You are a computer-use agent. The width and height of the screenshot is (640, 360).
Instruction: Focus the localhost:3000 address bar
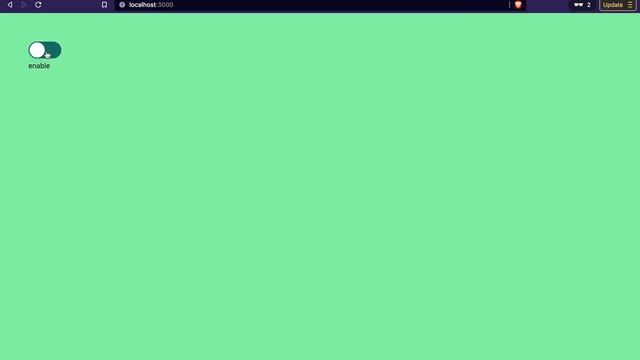click(312, 5)
